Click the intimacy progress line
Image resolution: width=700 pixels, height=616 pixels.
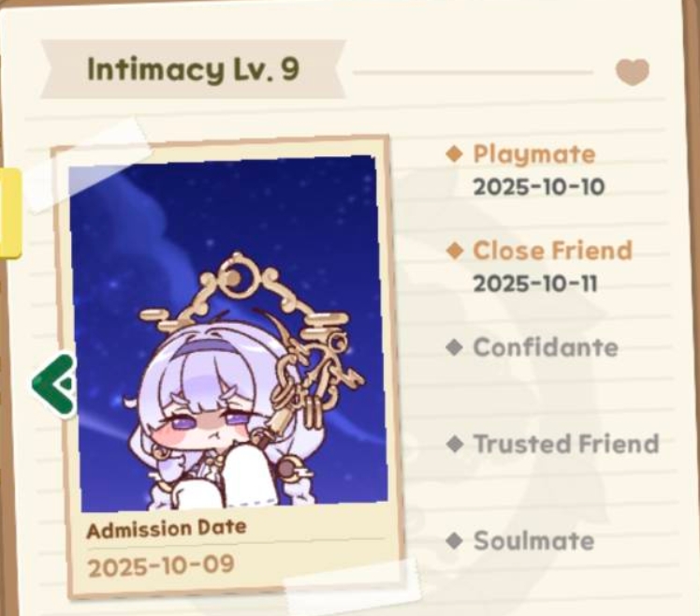[474, 72]
